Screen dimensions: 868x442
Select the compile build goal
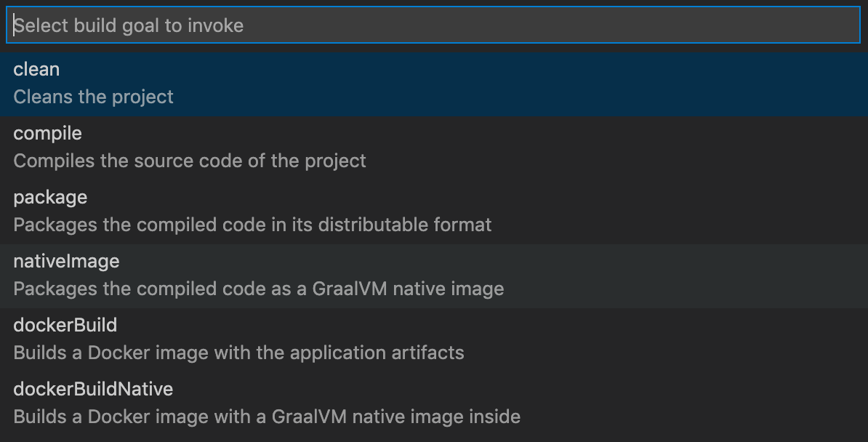pyautogui.click(x=47, y=134)
